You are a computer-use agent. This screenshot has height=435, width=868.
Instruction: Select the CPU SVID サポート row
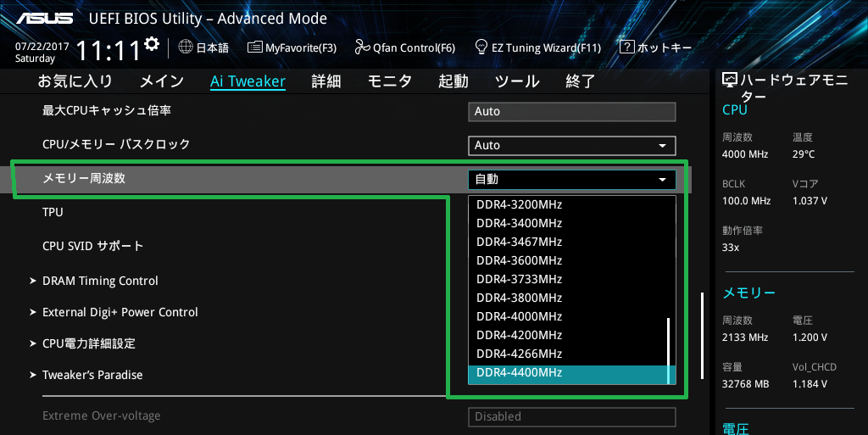93,246
